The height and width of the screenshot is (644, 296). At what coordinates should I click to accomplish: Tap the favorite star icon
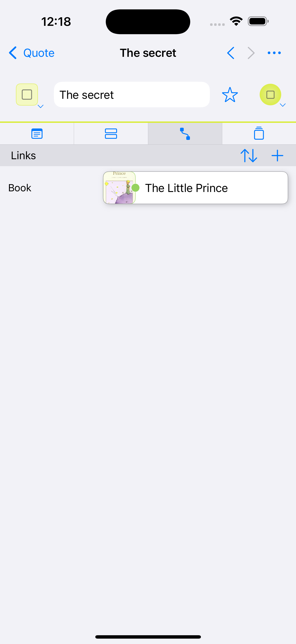230,95
